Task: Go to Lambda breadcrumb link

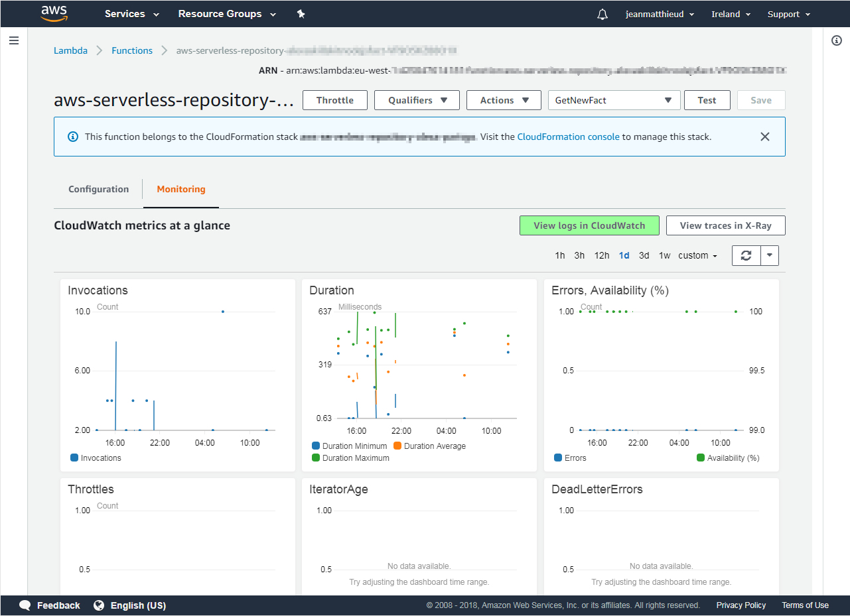Action: (x=70, y=50)
